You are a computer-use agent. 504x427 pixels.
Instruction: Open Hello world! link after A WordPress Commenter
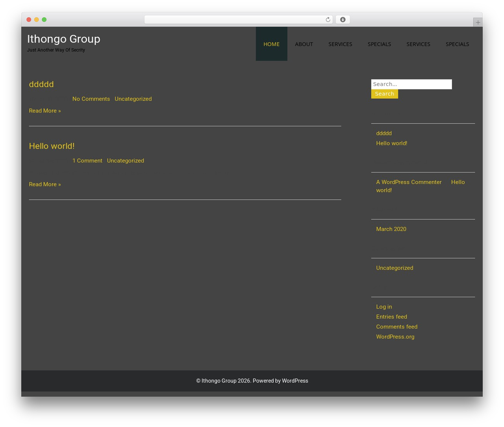tap(421, 186)
